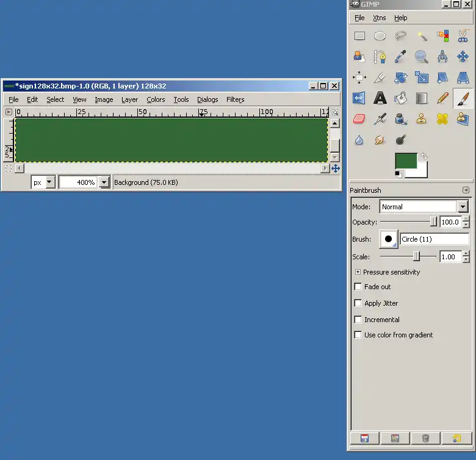Select the Pencil tool

coord(442,98)
